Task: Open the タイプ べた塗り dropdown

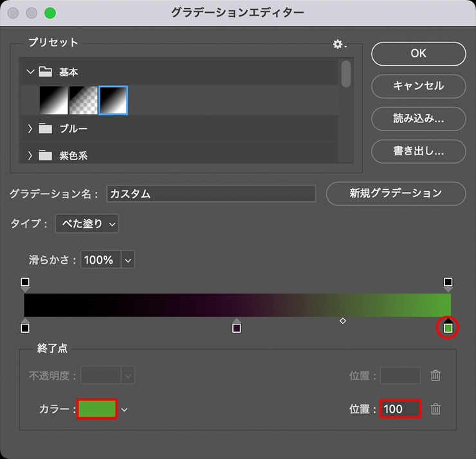Action: (87, 223)
